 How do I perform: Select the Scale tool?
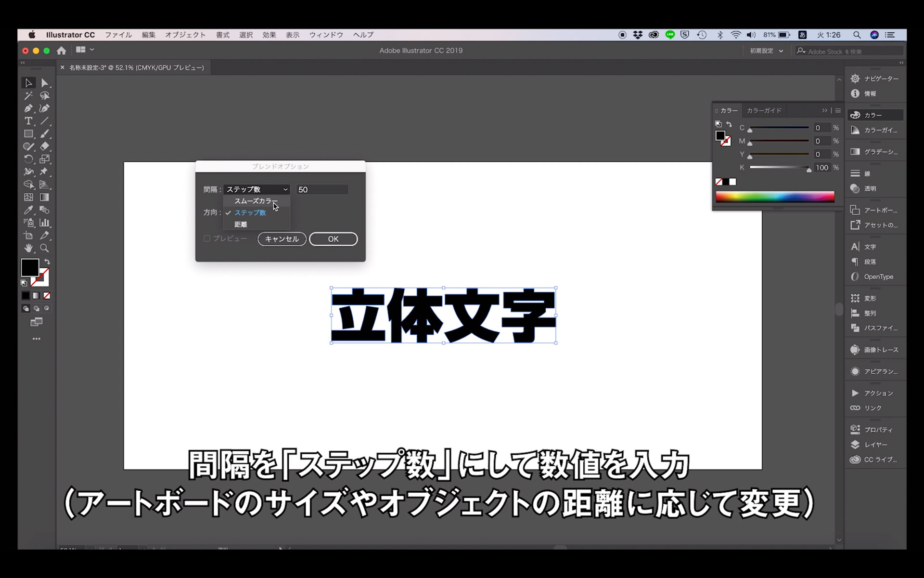pyautogui.click(x=45, y=159)
